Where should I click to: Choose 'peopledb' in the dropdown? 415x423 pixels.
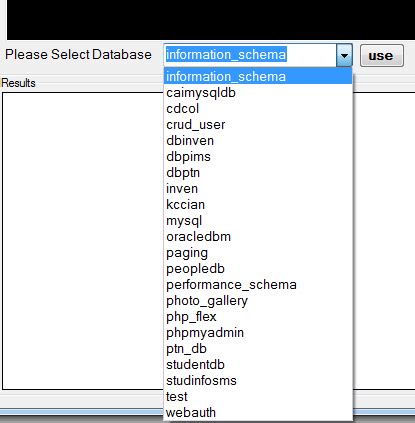(258, 269)
